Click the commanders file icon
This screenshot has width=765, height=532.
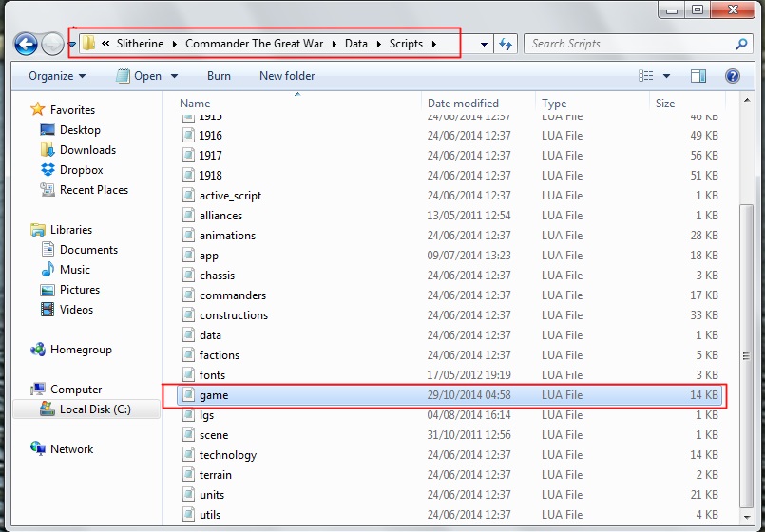coord(188,295)
